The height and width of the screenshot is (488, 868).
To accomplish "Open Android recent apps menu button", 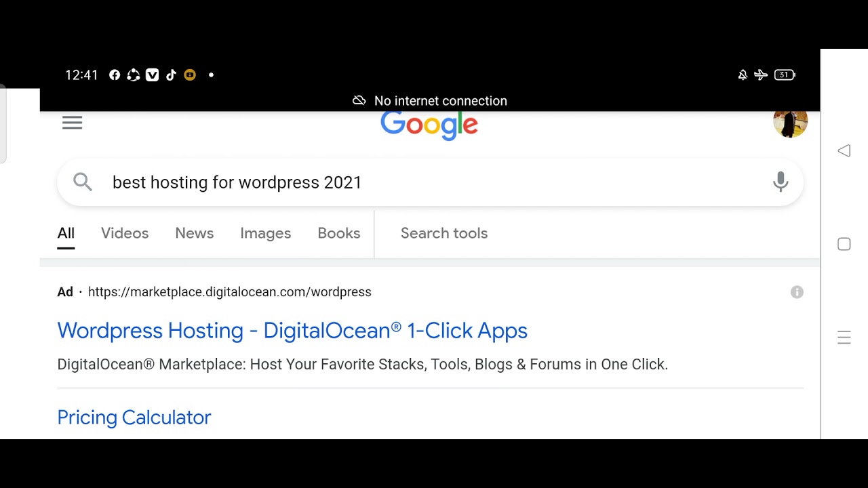I will [x=844, y=338].
